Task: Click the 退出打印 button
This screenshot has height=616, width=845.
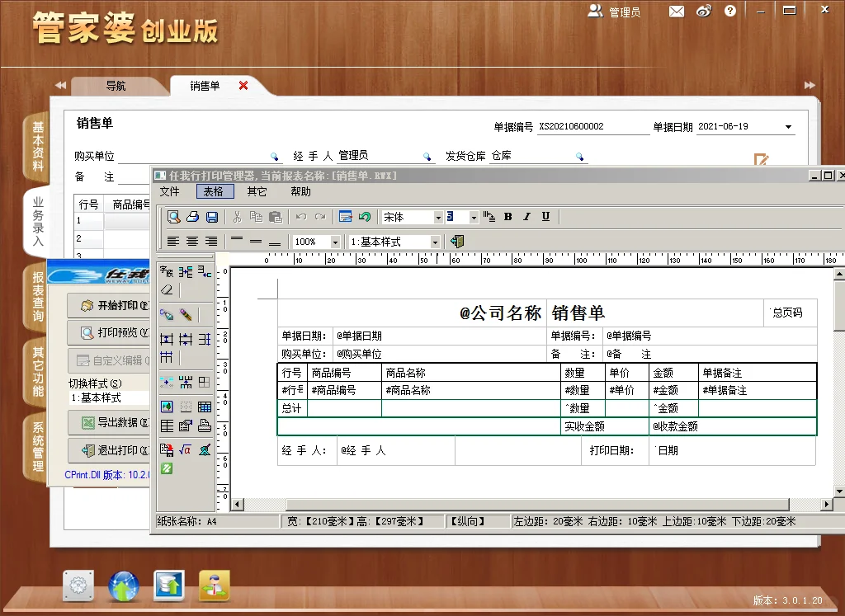Action: (x=108, y=450)
